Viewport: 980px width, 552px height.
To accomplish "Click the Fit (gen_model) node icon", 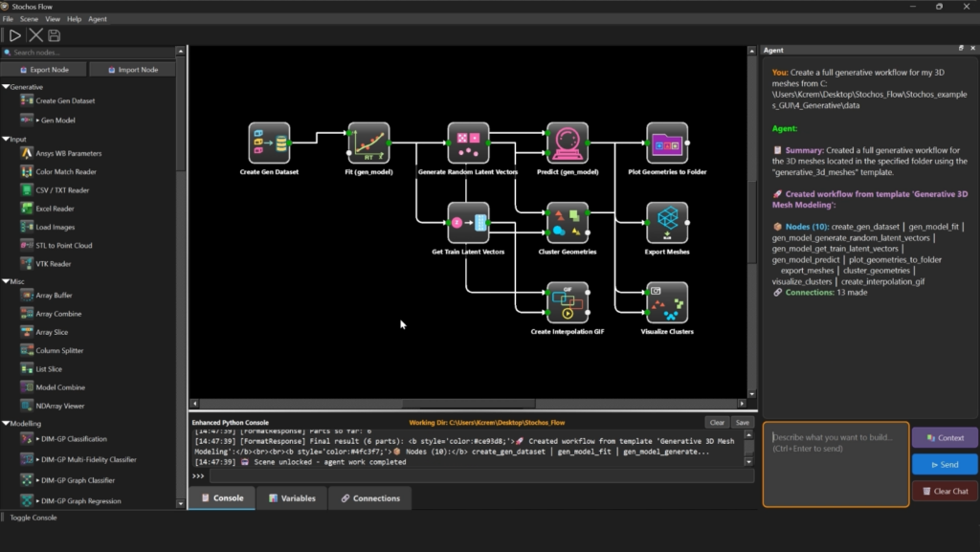I will point(368,143).
